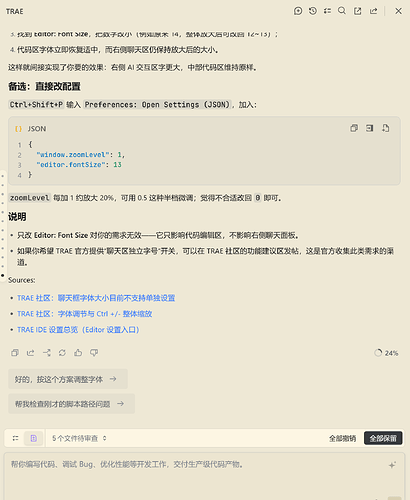Open the chat history clock icon
Screen dimensions: 410x500
pos(313,11)
